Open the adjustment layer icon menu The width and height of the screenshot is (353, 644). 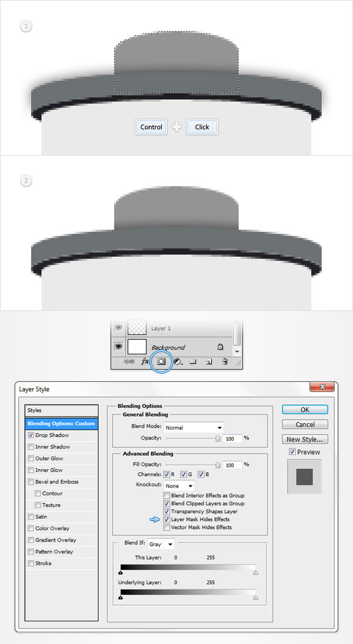point(178,362)
